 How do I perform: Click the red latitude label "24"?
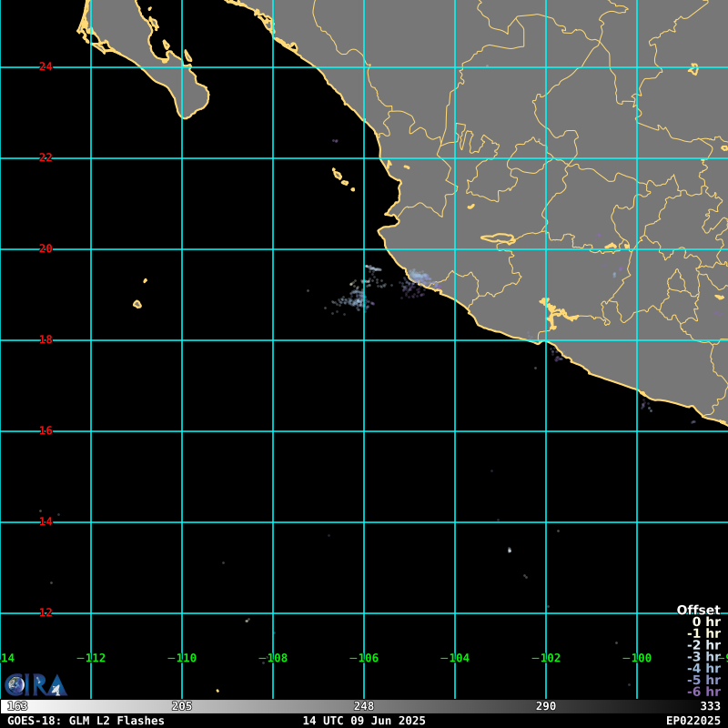pyautogui.click(x=45, y=66)
